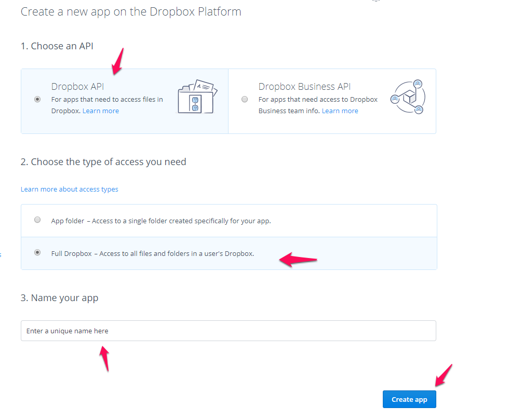
Task: Click the Dropbox Business API team icon
Action: coord(408,97)
